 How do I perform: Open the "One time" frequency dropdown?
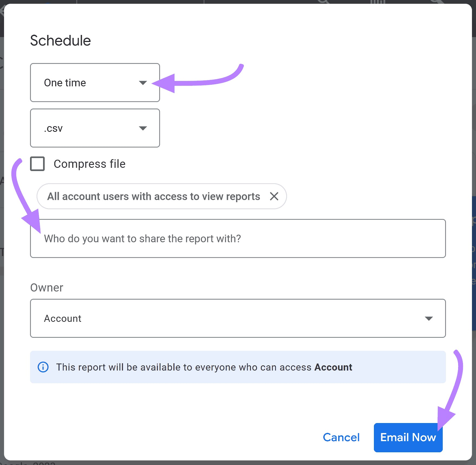coord(95,83)
